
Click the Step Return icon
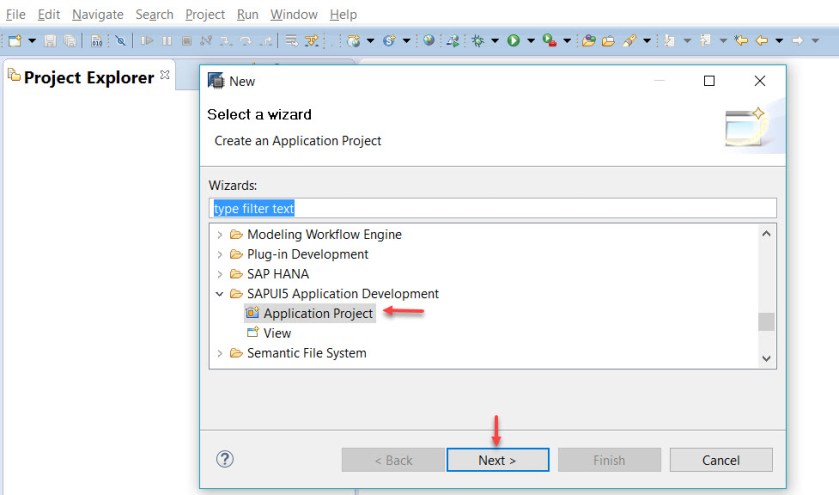tap(265, 41)
